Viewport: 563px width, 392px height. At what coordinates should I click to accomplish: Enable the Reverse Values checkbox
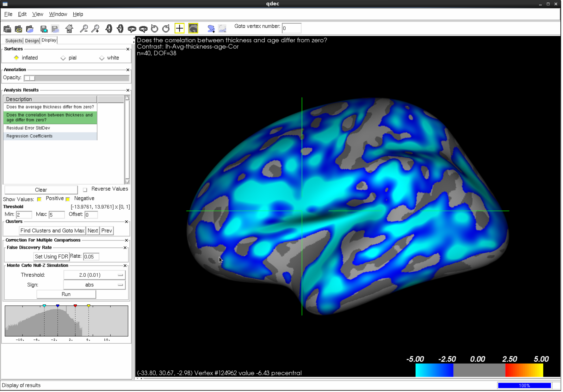pyautogui.click(x=85, y=190)
